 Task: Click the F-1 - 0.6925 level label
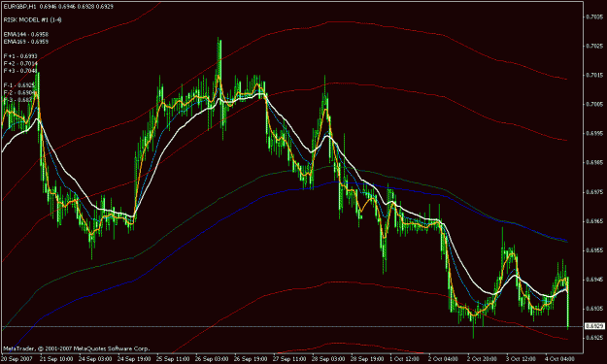pyautogui.click(x=19, y=85)
